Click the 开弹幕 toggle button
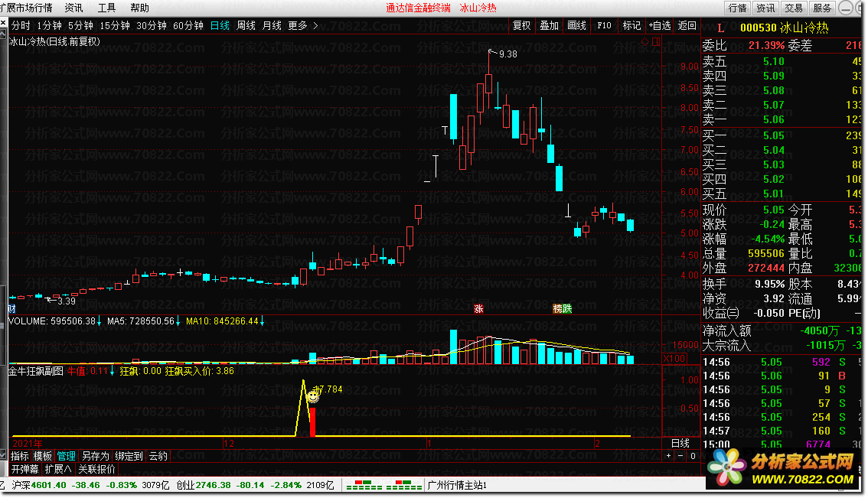 [25, 469]
